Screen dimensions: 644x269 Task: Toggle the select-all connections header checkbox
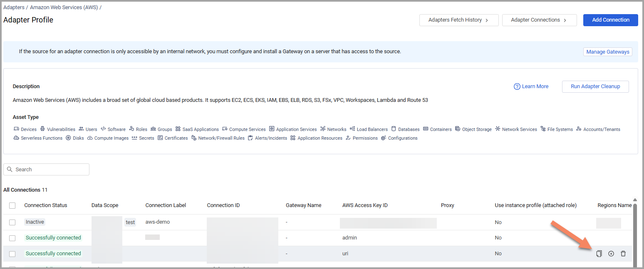pos(12,205)
